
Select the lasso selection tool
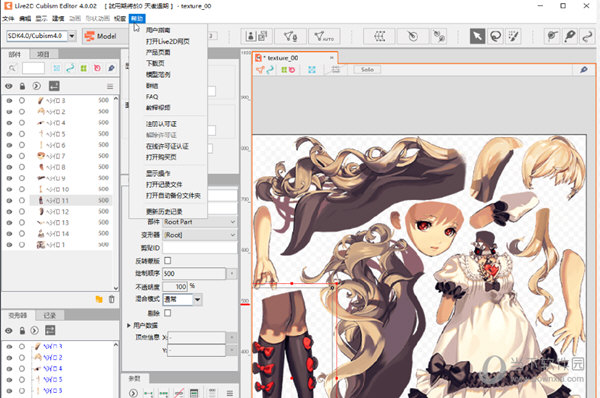[x=496, y=36]
